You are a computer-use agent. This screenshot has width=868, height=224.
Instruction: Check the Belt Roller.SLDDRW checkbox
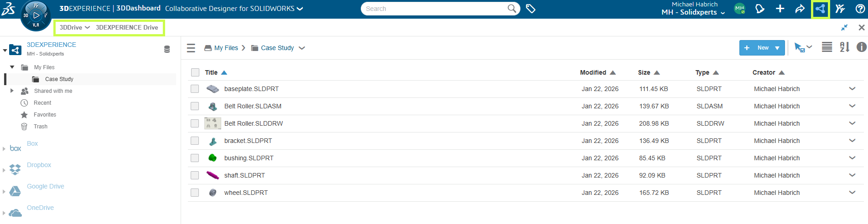pos(195,123)
